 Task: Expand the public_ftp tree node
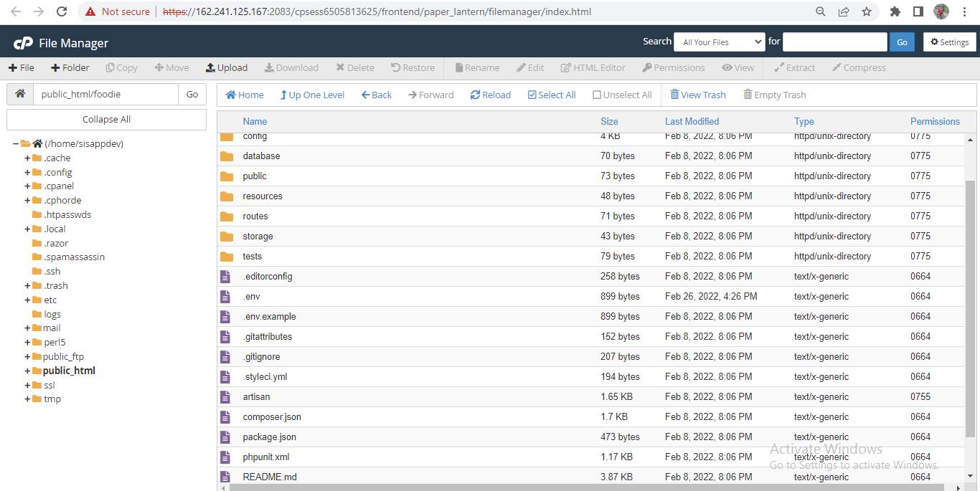27,357
